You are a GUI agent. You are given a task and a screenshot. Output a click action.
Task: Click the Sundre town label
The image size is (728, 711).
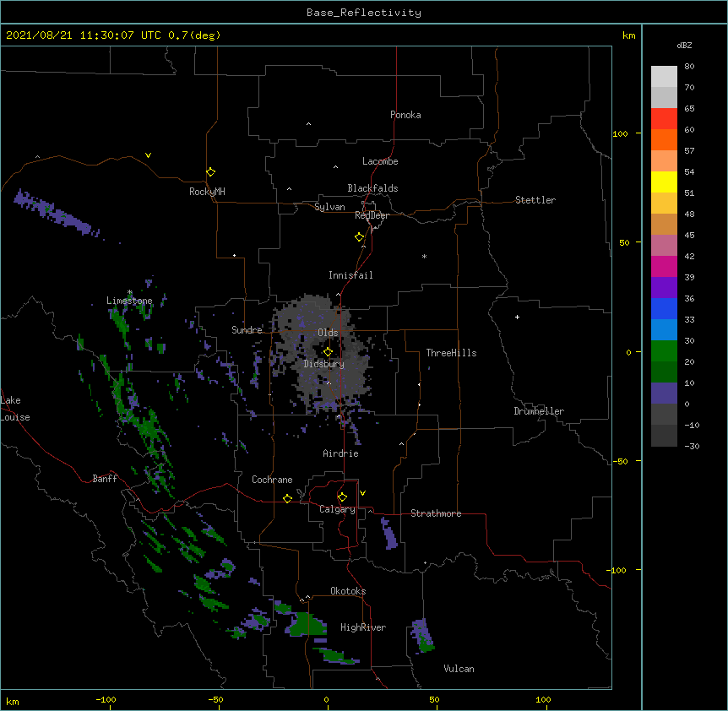click(x=247, y=330)
